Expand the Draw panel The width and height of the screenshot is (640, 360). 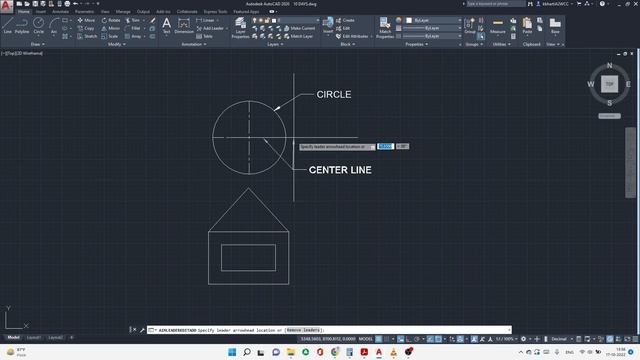pyautogui.click(x=38, y=44)
